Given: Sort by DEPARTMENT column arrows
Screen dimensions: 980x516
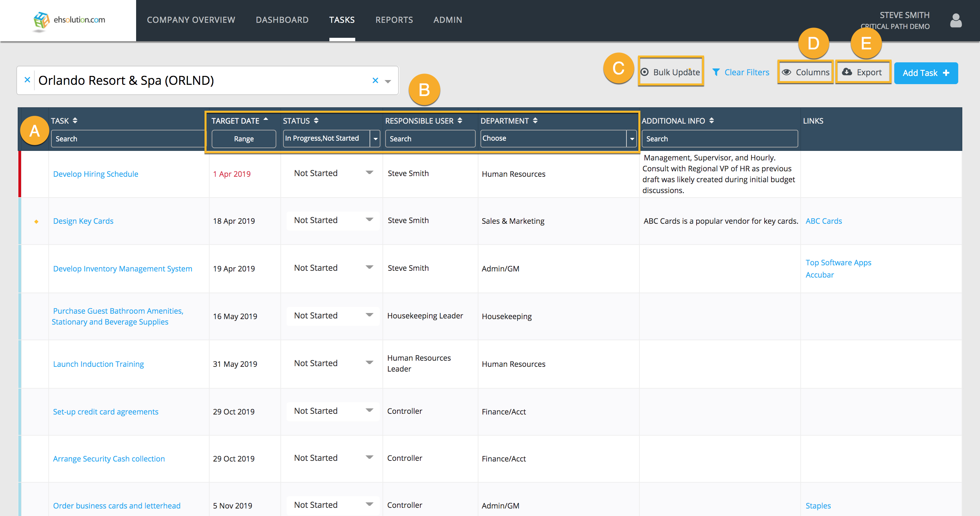Looking at the screenshot, I should click(535, 120).
